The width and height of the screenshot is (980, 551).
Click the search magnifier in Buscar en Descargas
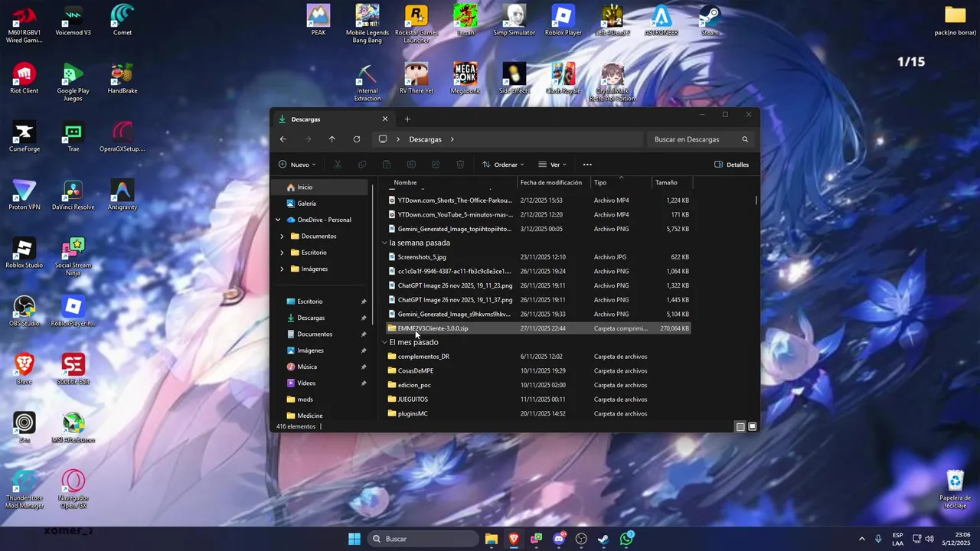[745, 139]
